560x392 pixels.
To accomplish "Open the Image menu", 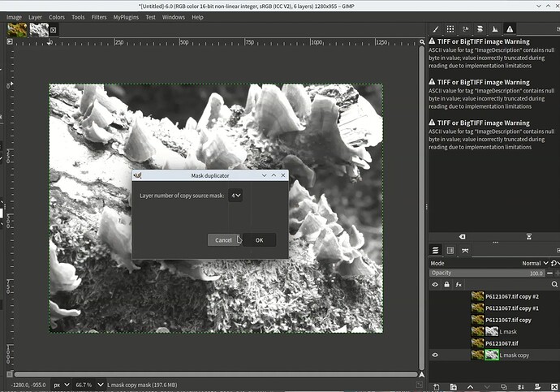I will (x=14, y=17).
